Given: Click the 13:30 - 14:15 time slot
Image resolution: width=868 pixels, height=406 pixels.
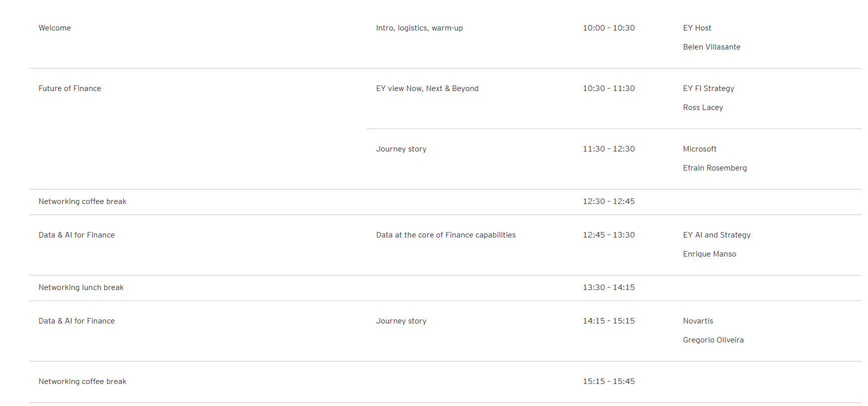Looking at the screenshot, I should [608, 287].
